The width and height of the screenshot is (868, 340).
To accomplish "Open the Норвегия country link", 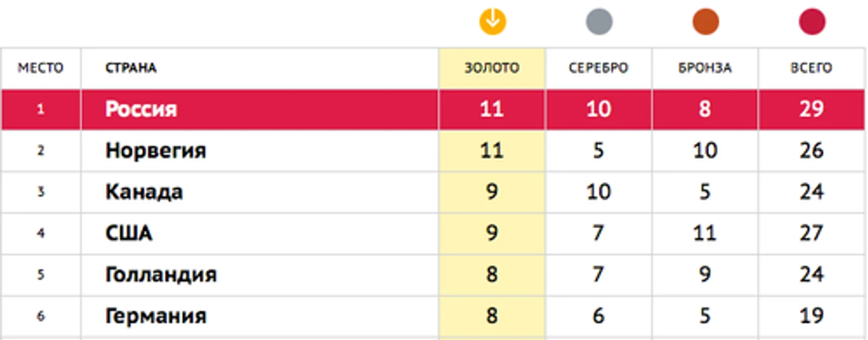I will 156,150.
